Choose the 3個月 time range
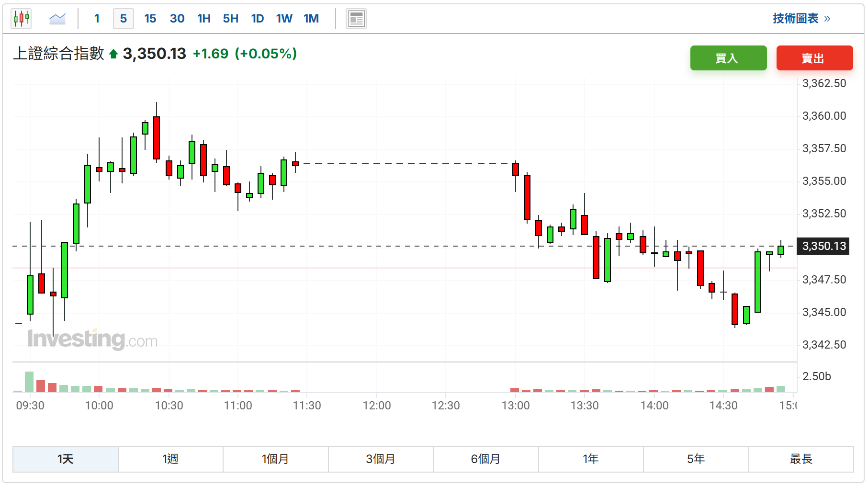Image resolution: width=868 pixels, height=486 pixels. click(381, 459)
